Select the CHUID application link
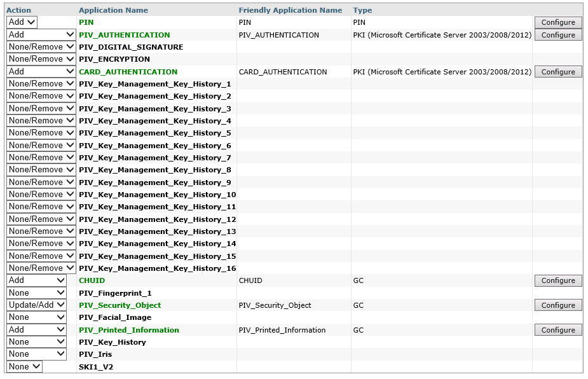Screen dimensions: 588x379 coord(92,280)
